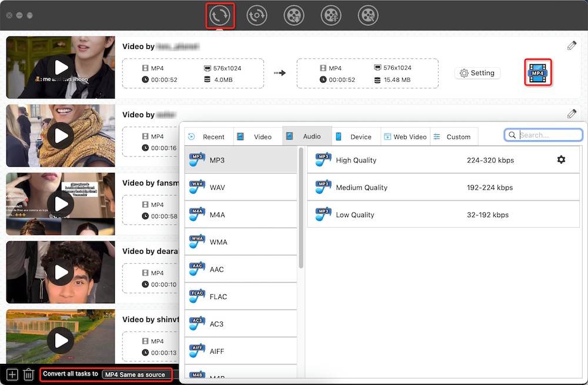Select AIFF format in list
This screenshot has height=385, width=588.
pos(240,351)
